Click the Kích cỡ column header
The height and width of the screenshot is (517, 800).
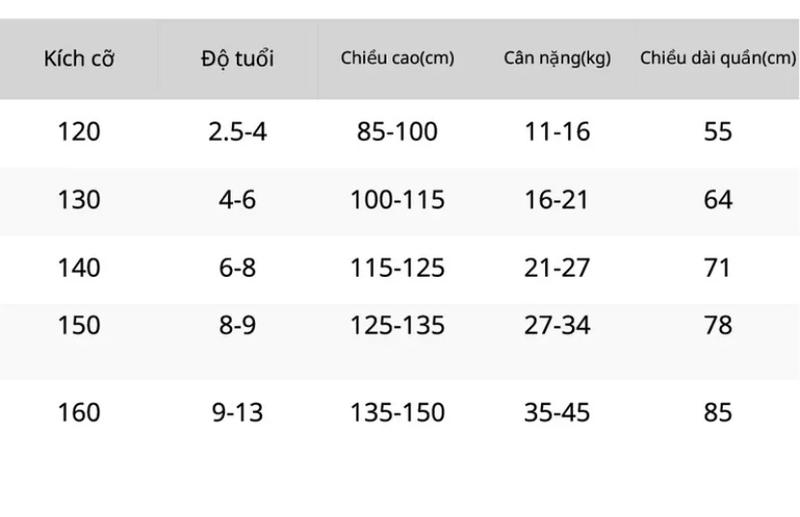pyautogui.click(x=79, y=59)
